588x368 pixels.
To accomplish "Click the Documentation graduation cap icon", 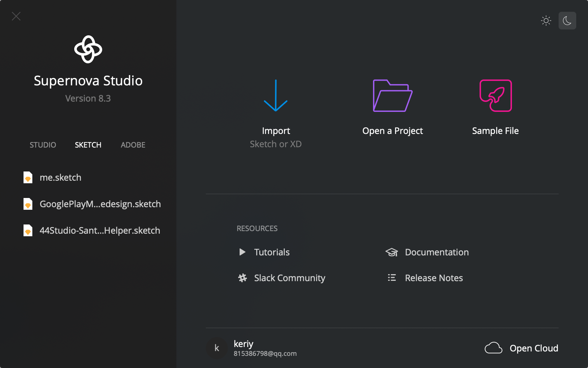I will 392,252.
